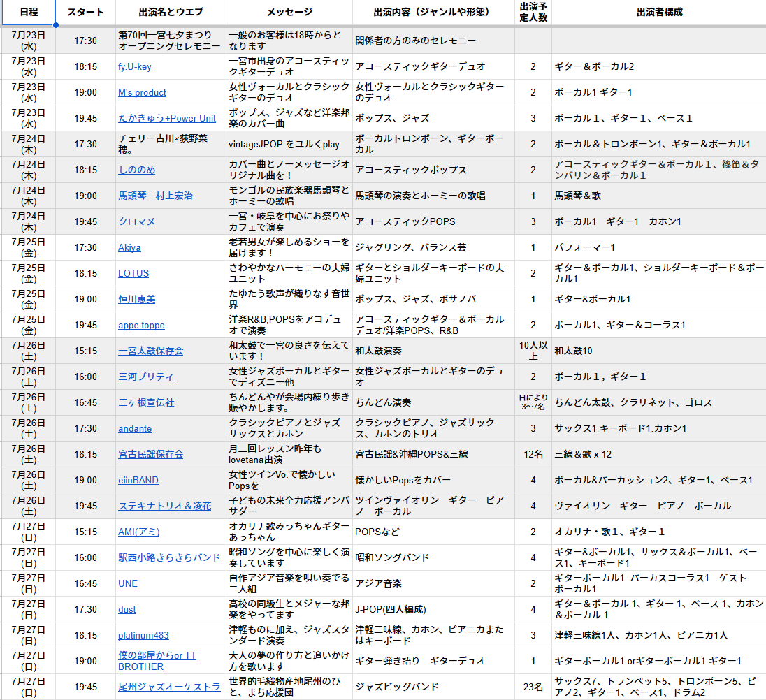This screenshot has width=766, height=700.
Task: Select the 宮古民謡&沖縄POPS&三線 cell
Action: click(x=433, y=455)
